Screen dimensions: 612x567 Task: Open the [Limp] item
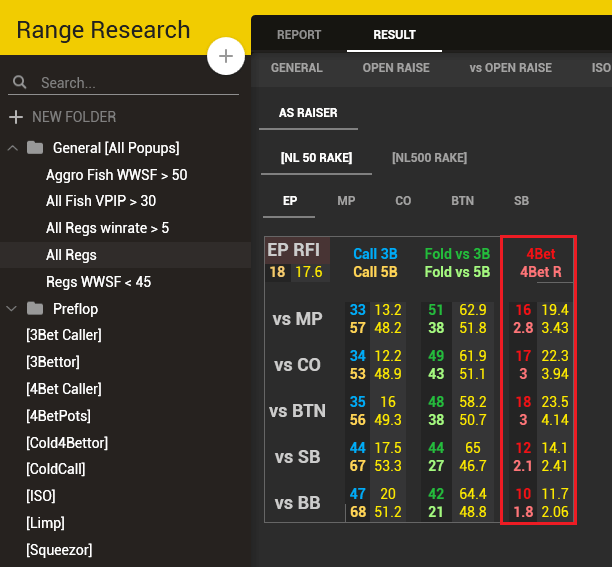tap(45, 523)
